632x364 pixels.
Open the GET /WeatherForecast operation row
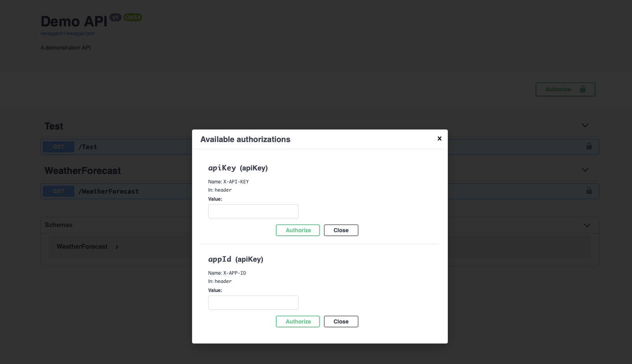[x=109, y=191]
